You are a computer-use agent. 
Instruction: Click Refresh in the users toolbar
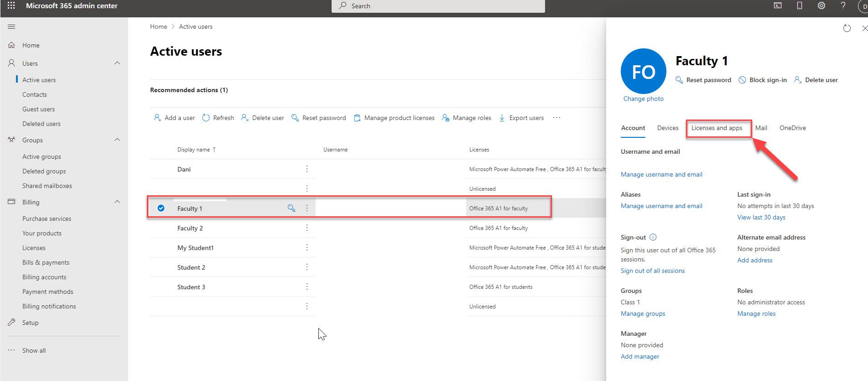(218, 118)
